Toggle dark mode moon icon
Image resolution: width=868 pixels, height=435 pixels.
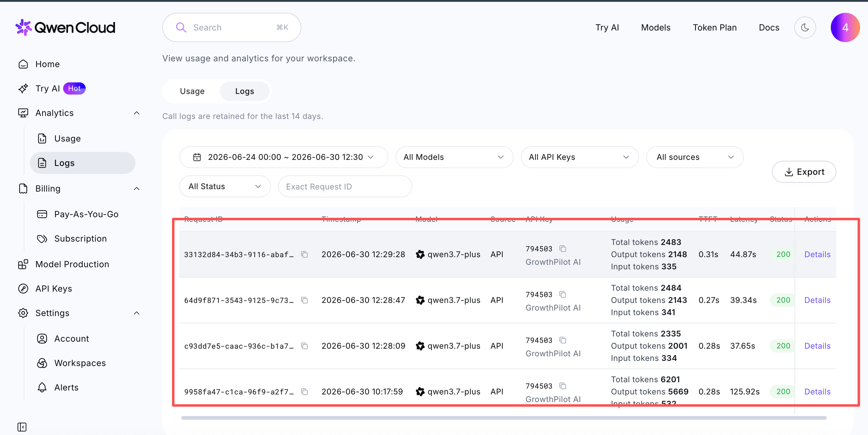point(805,27)
